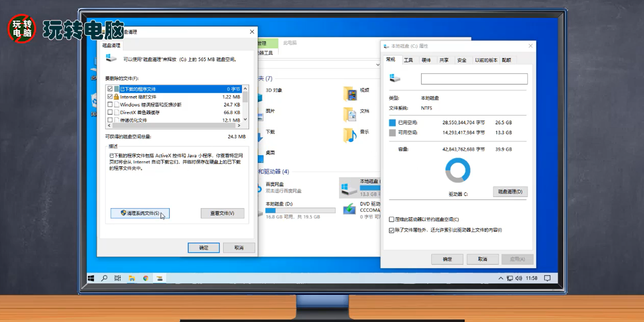Viewport: 644px width, 322px height.
Task: Launch the browser icon in taskbar
Action: point(146,278)
